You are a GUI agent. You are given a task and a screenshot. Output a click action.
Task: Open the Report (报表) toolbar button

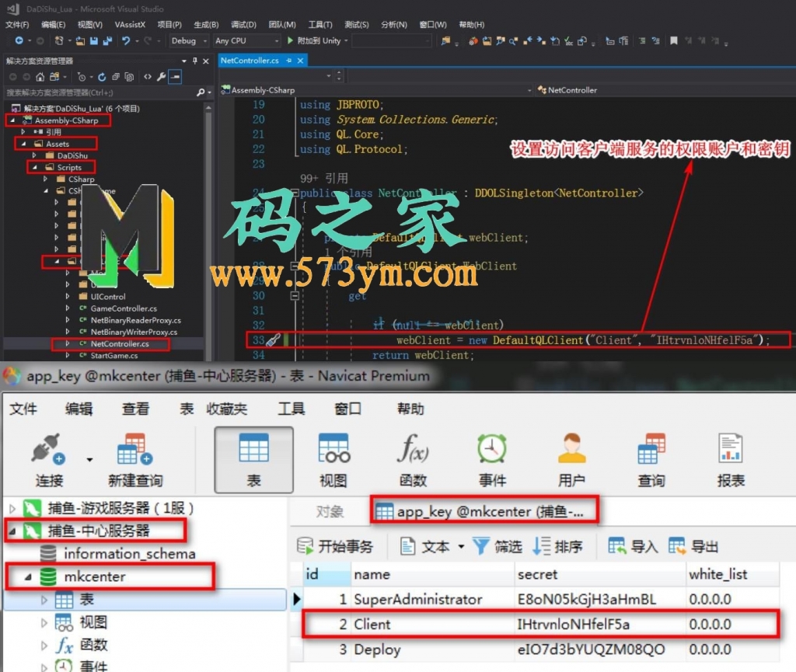731,461
